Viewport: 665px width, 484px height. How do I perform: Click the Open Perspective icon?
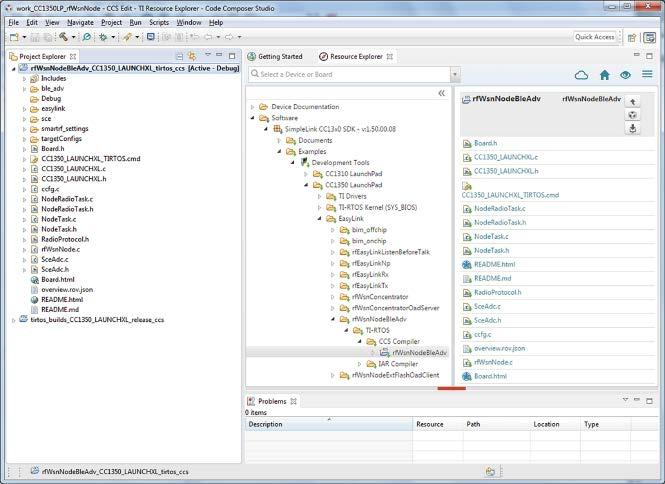[632, 38]
